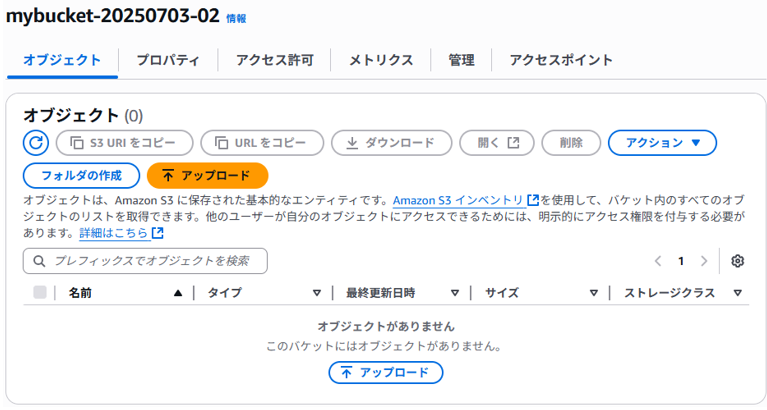Click フォルダの作成 button
The height and width of the screenshot is (410, 767).
(81, 176)
